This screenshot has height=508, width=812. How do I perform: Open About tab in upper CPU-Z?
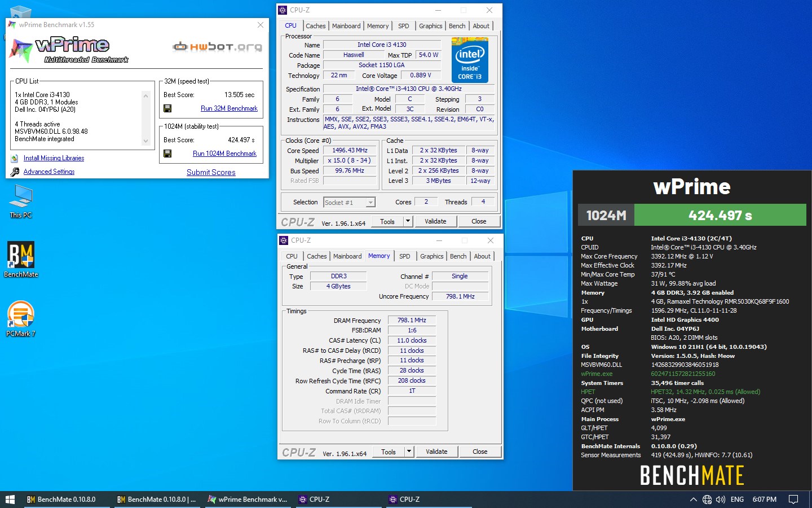[481, 26]
